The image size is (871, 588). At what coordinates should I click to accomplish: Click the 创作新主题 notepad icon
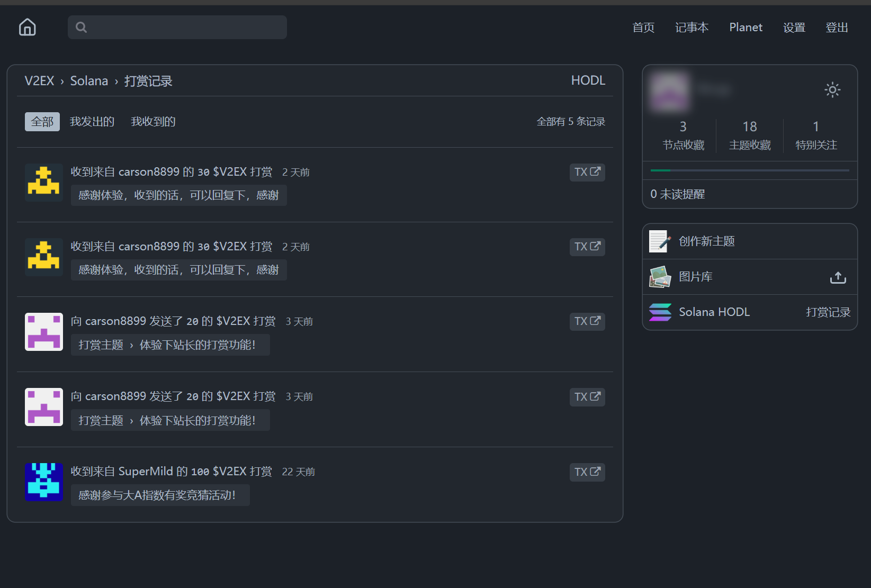660,241
